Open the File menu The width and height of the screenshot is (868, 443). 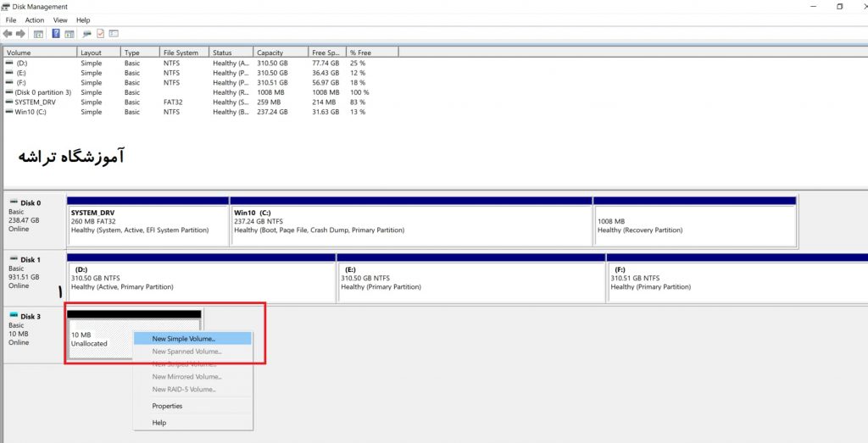[11, 20]
